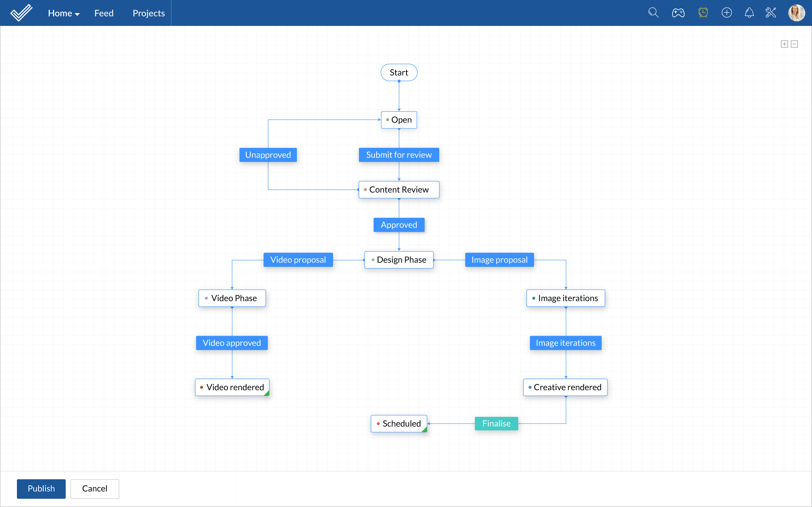The width and height of the screenshot is (812, 507).
Task: Click the Feed navigation menu item
Action: pyautogui.click(x=104, y=13)
